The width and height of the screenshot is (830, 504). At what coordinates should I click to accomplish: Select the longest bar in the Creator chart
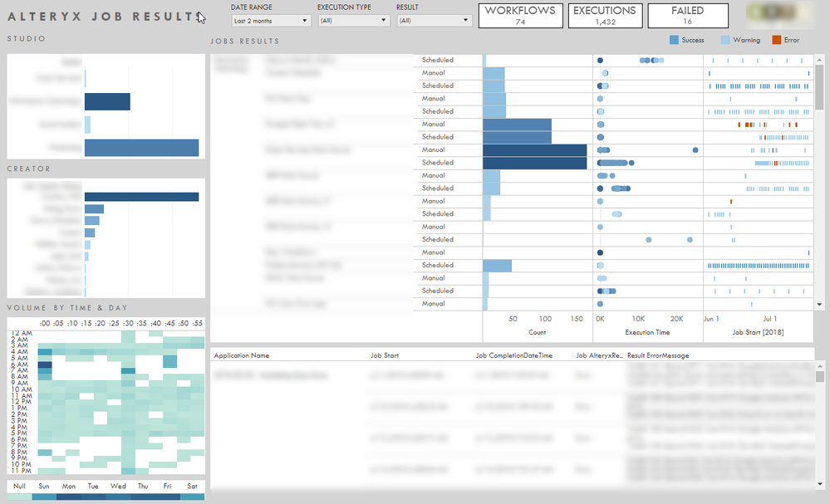click(141, 197)
